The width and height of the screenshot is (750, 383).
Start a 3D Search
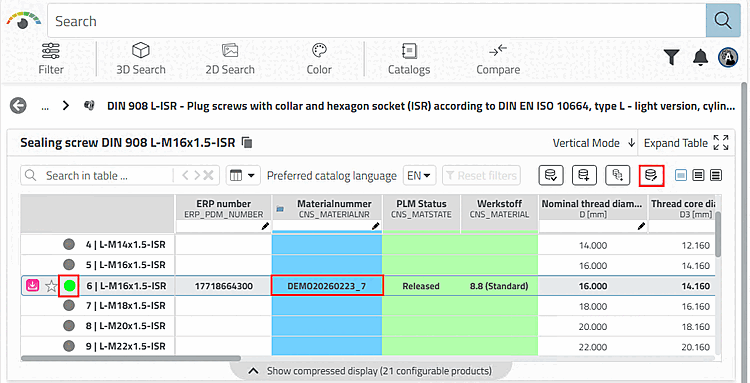click(x=141, y=59)
